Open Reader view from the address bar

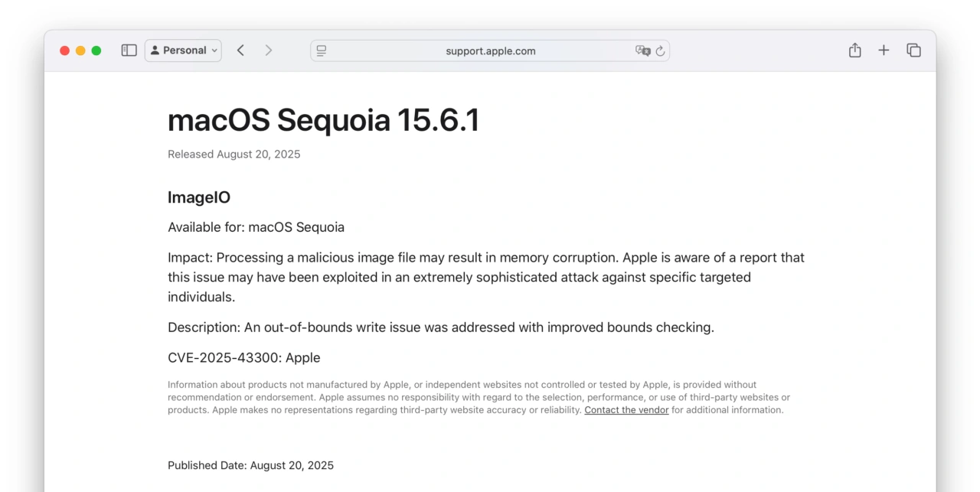click(322, 50)
